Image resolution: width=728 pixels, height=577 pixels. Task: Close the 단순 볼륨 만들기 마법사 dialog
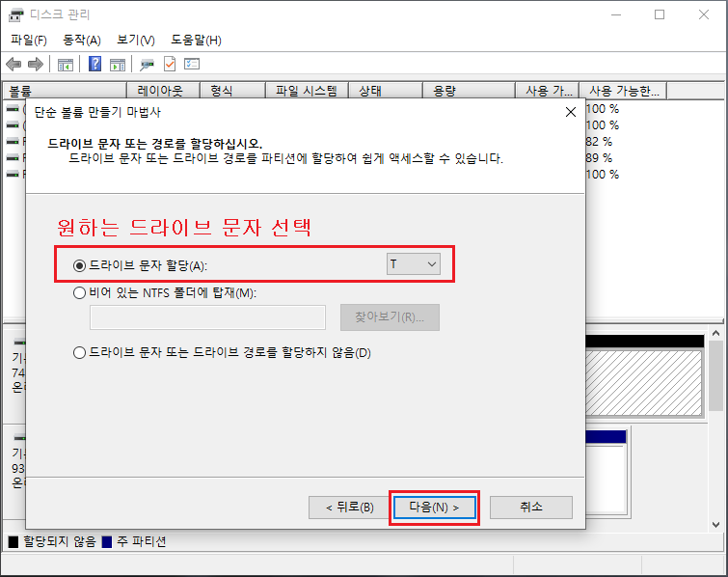coord(571,112)
